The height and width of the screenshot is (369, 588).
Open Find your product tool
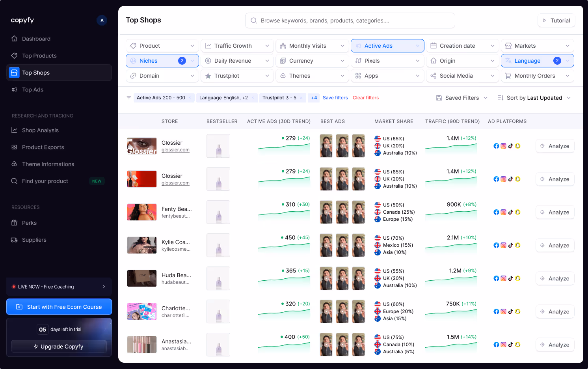(x=59, y=181)
